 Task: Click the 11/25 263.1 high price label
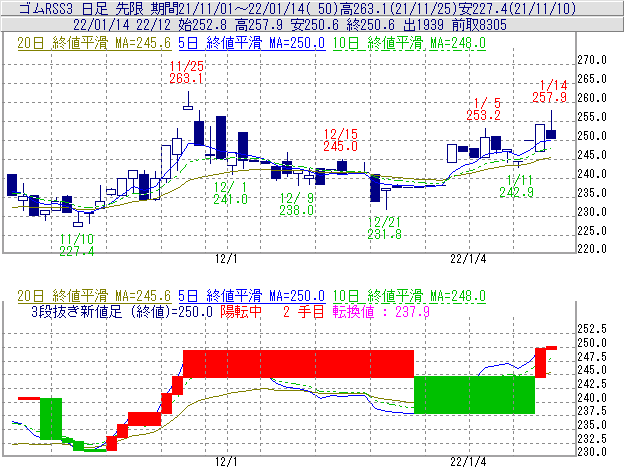pyautogui.click(x=186, y=72)
